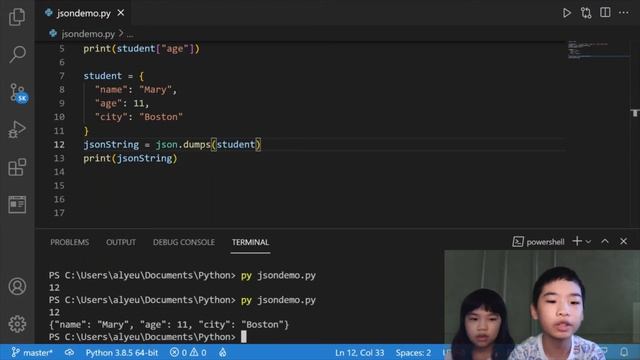Screen dimensions: 640x360
Task: Select the jsondemo.py editor tab
Action: [84, 13]
